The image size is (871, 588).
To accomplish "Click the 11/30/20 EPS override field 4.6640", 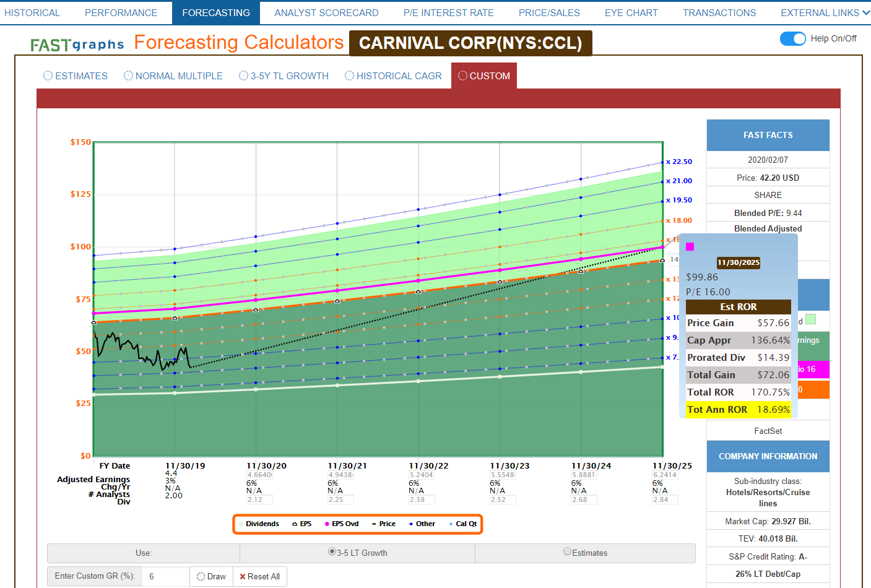I will coord(259,475).
